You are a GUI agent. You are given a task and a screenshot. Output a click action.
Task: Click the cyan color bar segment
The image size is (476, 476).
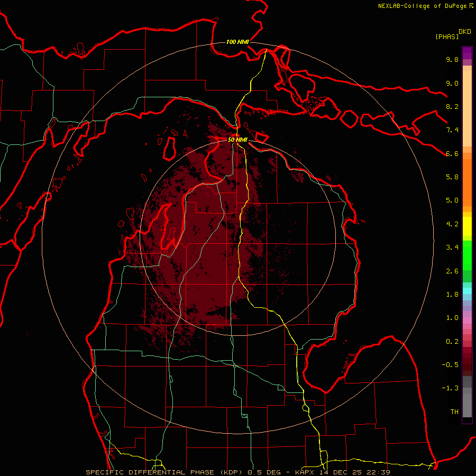pyautogui.click(x=467, y=291)
